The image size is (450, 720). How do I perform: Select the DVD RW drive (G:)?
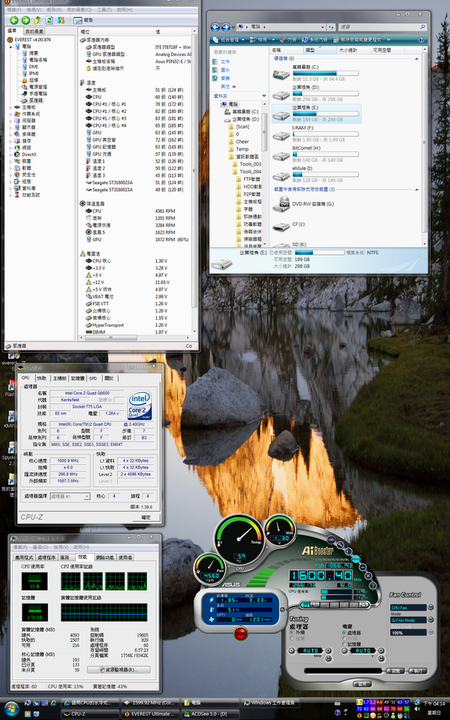click(x=304, y=204)
